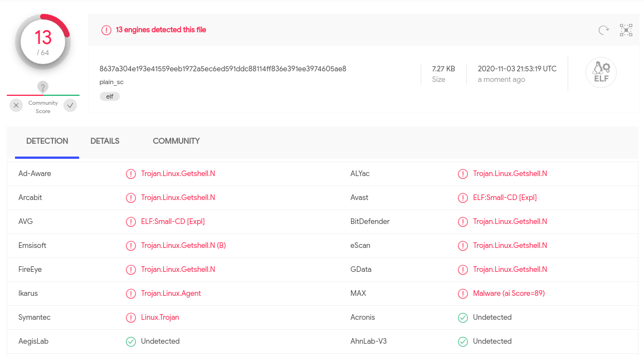Click the detection score circle showing 13/64
The height and width of the screenshot is (356, 644).
(43, 42)
